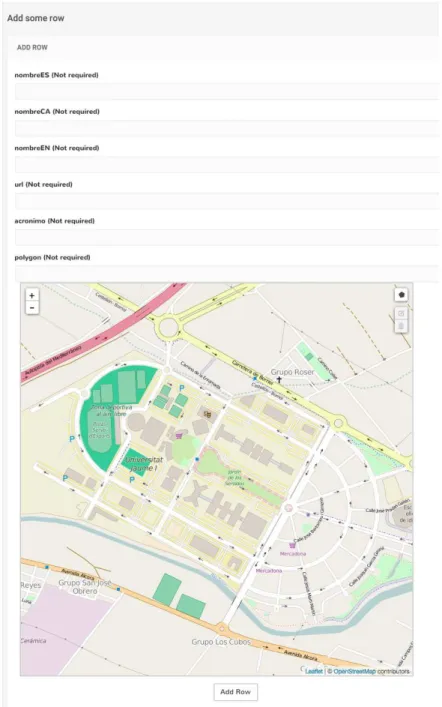The height and width of the screenshot is (707, 442).
Task: Click the parking P icon near Universitat Jaume I
Action: 132,480
